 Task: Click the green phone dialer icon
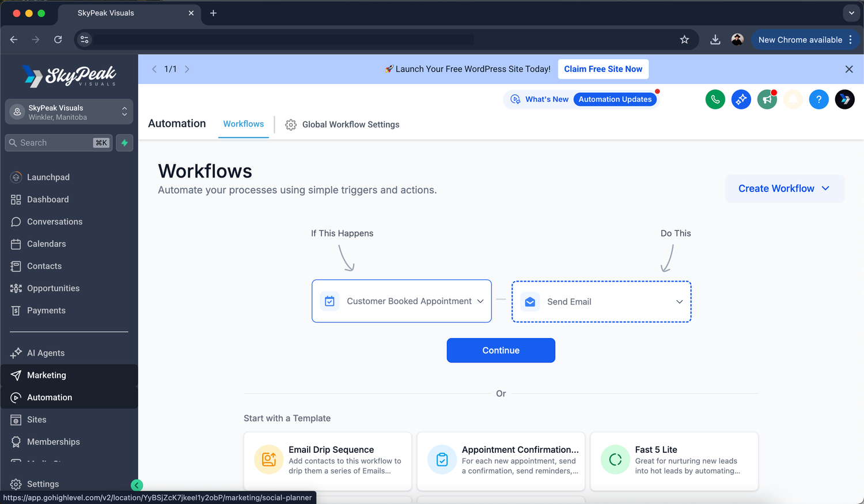[715, 99]
